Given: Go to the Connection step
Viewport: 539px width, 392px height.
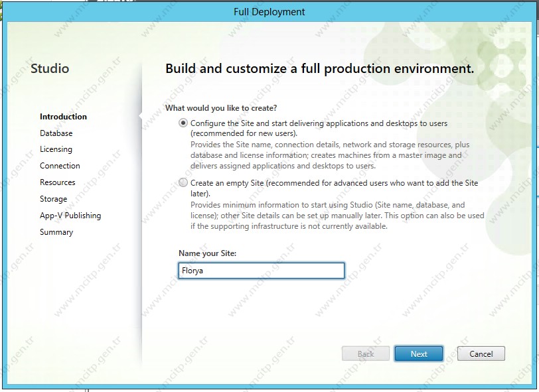Looking at the screenshot, I should point(60,166).
